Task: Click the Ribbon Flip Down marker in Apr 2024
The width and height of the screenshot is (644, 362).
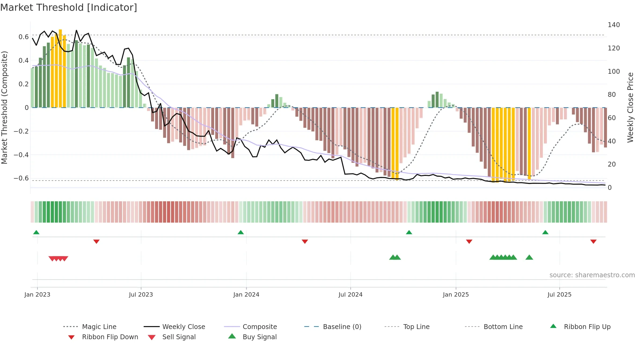Action: (305, 242)
